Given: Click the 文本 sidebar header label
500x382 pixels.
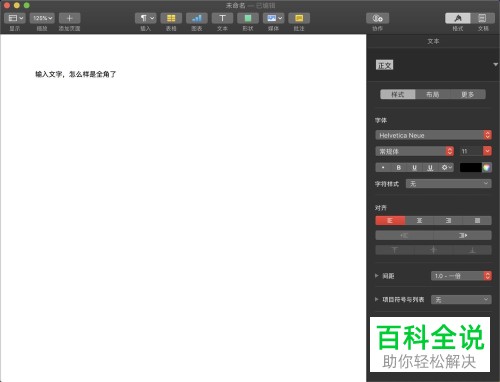Looking at the screenshot, I should pyautogui.click(x=433, y=41).
